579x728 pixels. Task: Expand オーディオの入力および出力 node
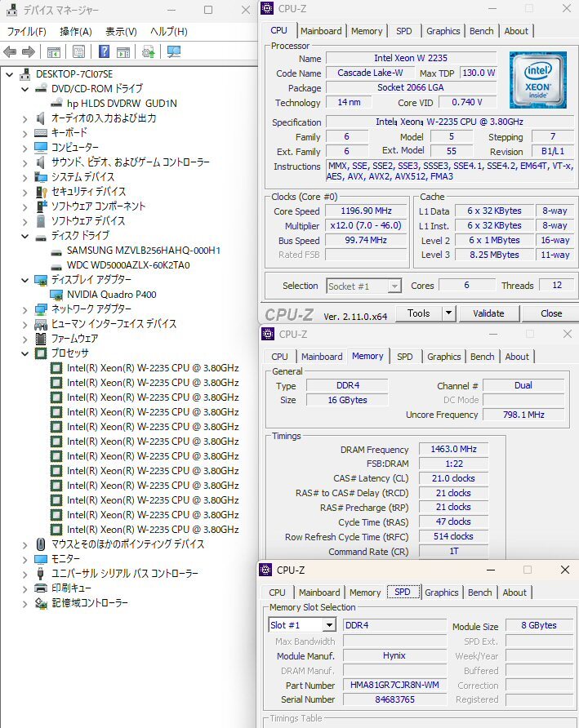click(25, 118)
